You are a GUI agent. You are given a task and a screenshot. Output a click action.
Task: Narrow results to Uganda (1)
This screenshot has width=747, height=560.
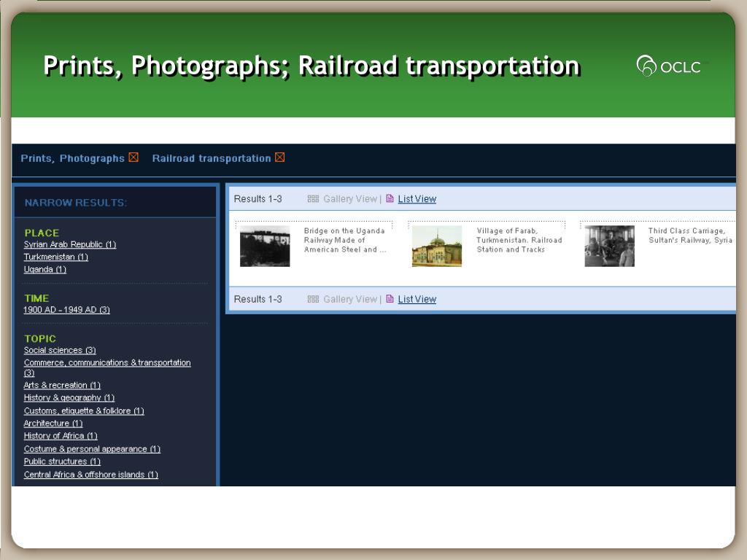point(44,269)
